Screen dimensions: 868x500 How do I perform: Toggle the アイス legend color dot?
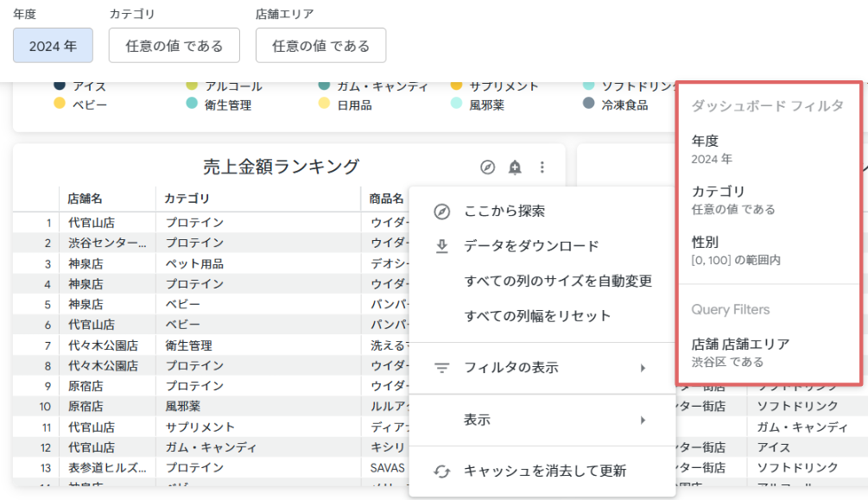60,85
